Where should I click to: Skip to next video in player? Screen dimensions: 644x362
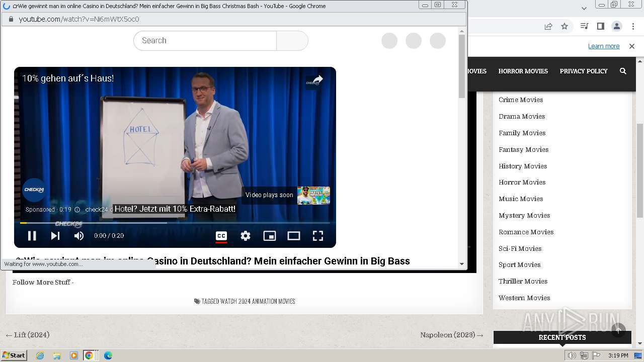point(55,236)
